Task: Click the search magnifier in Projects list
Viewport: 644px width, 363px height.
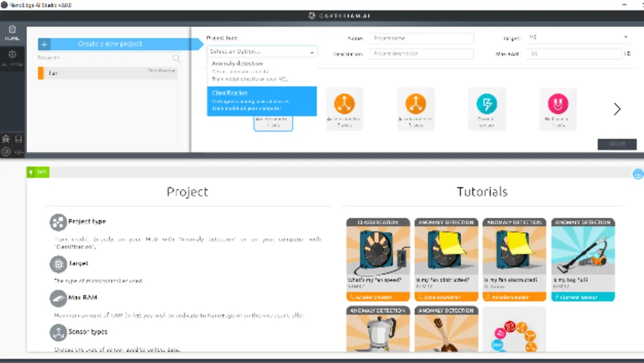Action: tap(176, 58)
